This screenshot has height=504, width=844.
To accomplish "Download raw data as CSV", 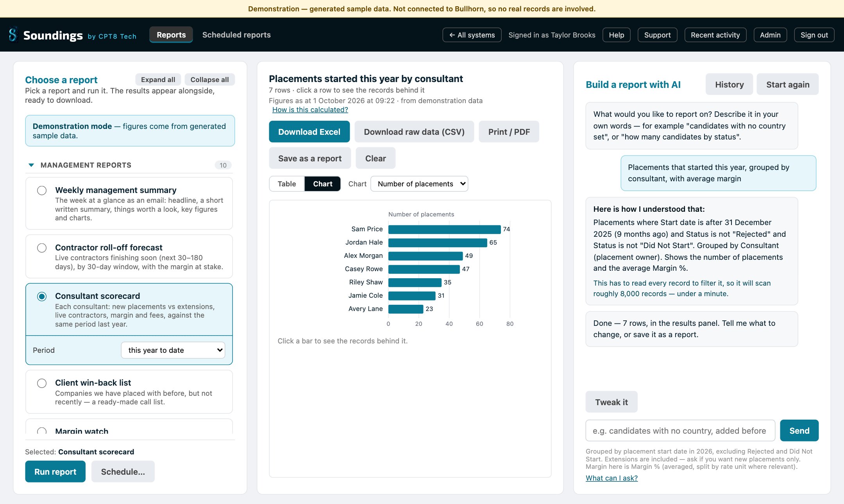I will (414, 132).
